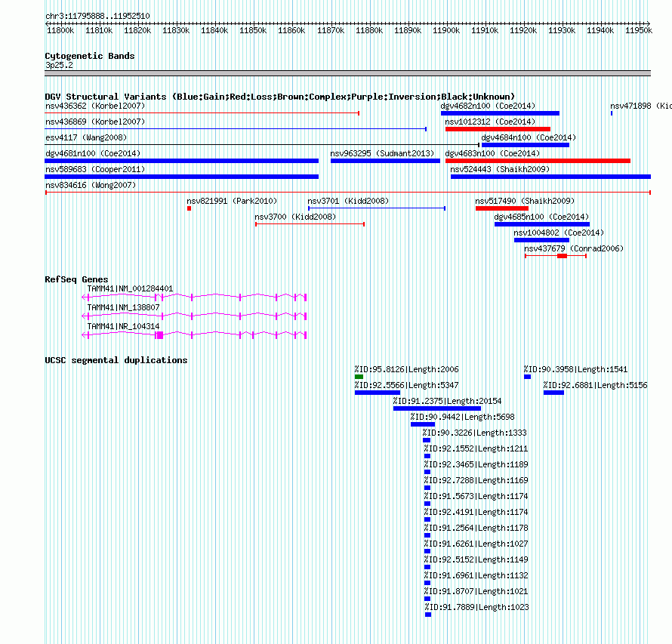
Task: Open the %ID:91.8707|Length:1021 duplication label
Action: coord(476,591)
